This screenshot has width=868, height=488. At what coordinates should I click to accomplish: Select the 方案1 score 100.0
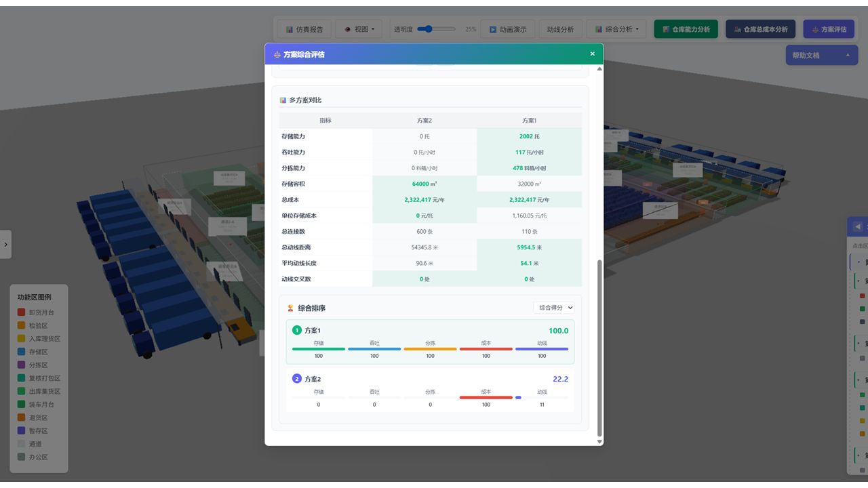pos(558,331)
